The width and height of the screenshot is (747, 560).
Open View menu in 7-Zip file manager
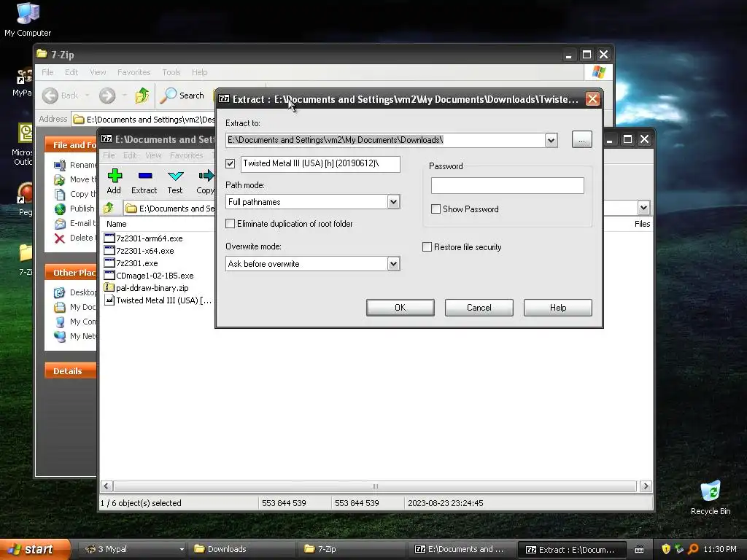click(x=153, y=155)
